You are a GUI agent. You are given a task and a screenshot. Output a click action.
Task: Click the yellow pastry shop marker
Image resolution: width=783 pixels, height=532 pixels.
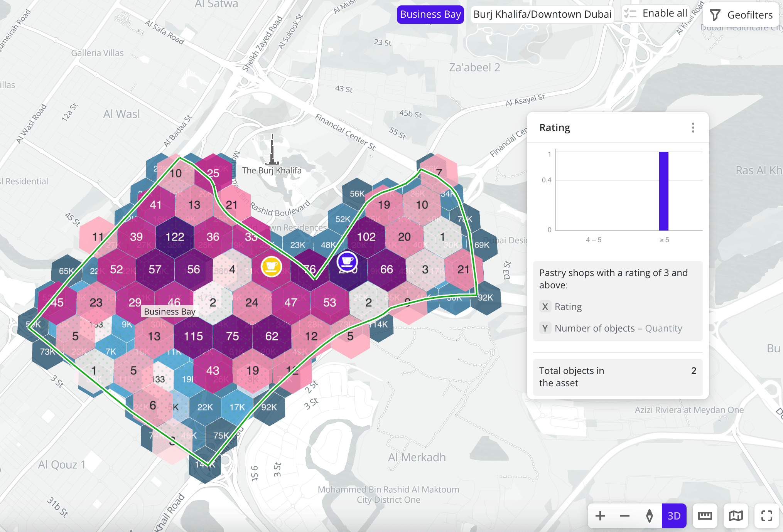(x=272, y=266)
